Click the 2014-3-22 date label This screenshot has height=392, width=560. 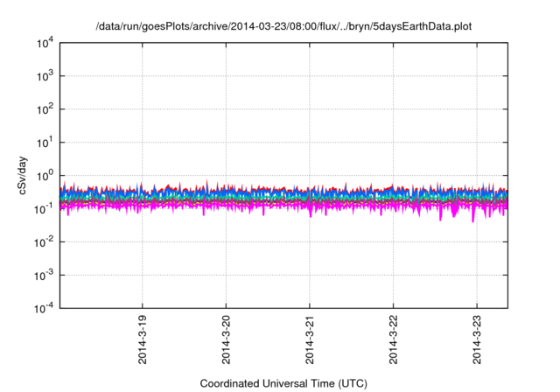(x=393, y=339)
